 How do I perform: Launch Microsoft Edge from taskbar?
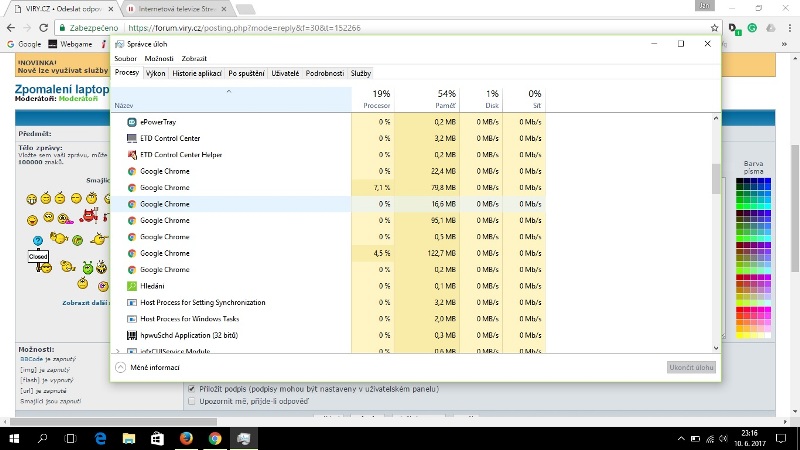pyautogui.click(x=100, y=438)
